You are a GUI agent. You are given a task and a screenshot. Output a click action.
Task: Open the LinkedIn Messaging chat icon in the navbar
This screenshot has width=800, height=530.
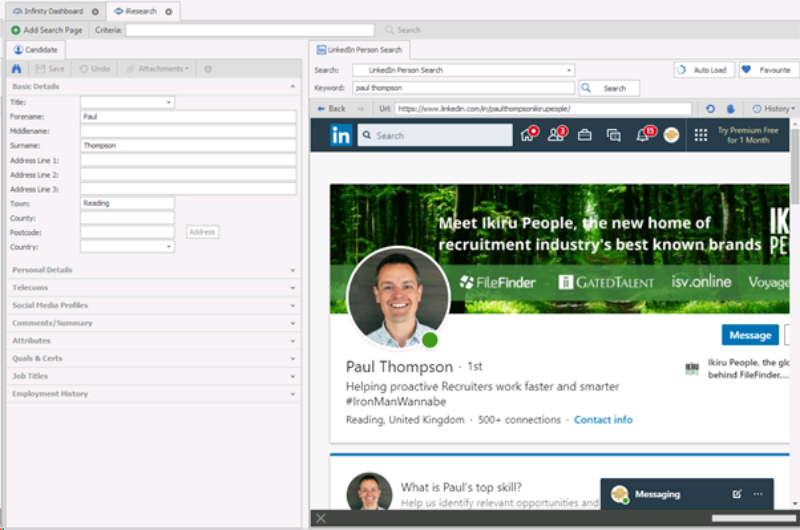tap(614, 135)
